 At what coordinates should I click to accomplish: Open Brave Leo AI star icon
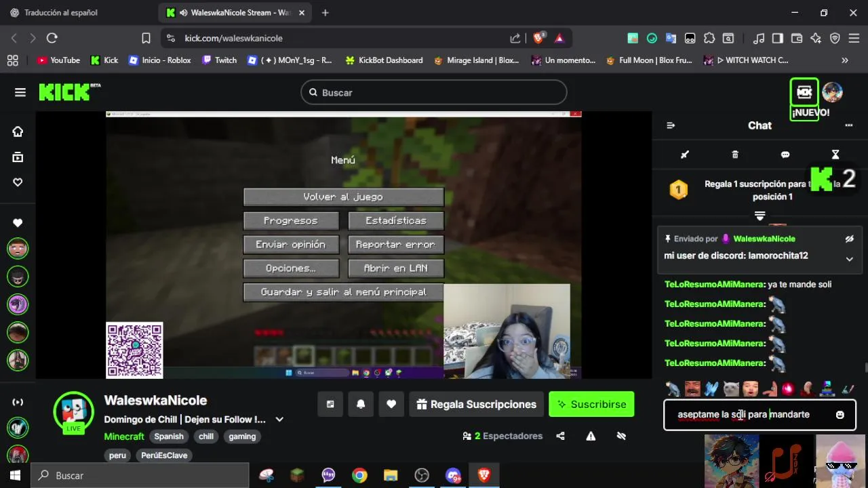click(x=816, y=38)
